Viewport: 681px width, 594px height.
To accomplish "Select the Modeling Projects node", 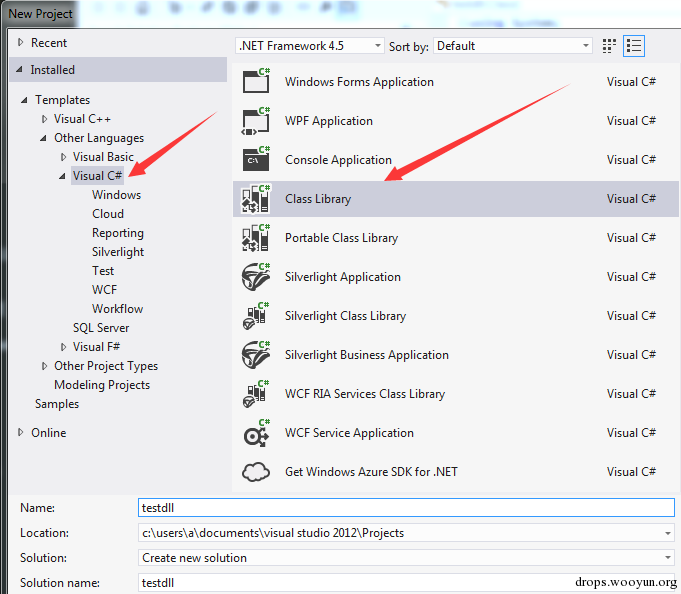I will 102,385.
